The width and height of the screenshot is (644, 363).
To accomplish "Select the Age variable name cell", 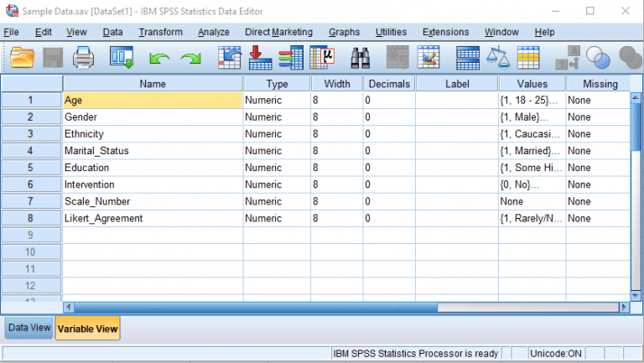I will point(153,101).
